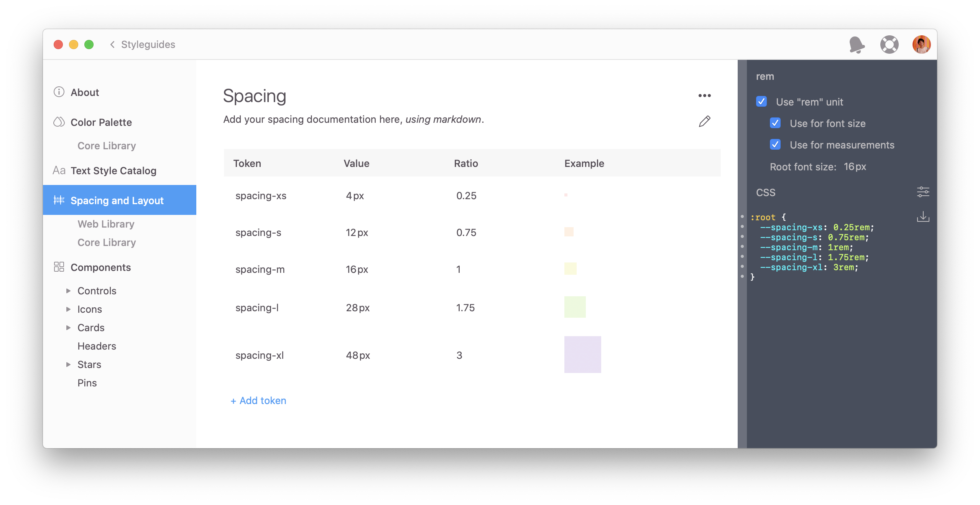The height and width of the screenshot is (505, 980).
Task: Open the user profile avatar
Action: [921, 45]
